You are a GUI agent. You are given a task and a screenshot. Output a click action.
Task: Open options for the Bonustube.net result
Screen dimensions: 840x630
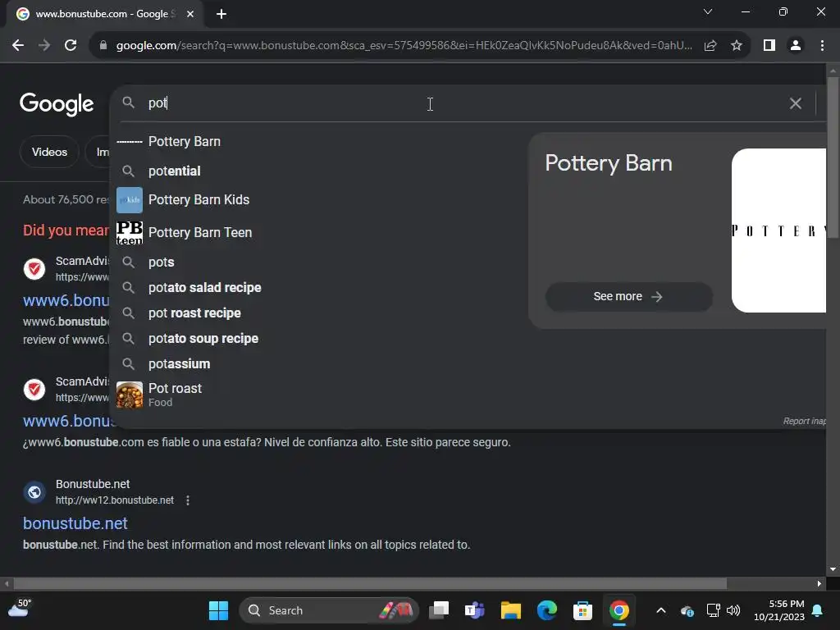(188, 500)
